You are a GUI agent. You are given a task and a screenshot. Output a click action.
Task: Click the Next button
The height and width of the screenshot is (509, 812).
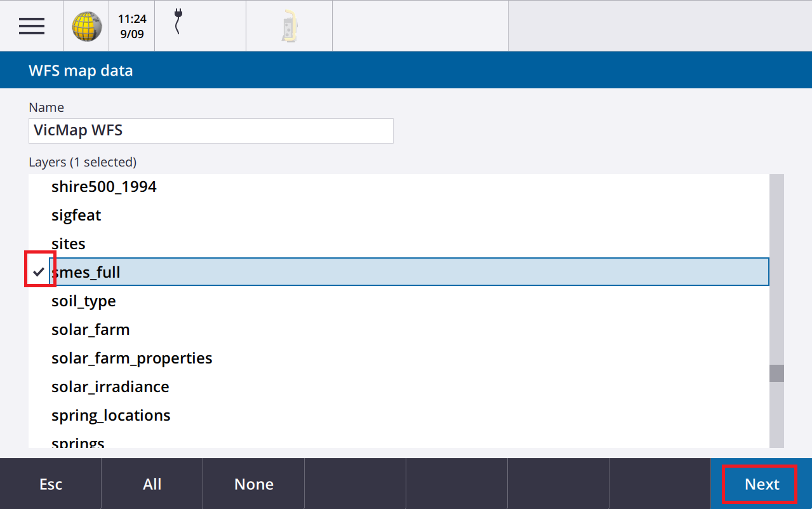pyautogui.click(x=761, y=484)
